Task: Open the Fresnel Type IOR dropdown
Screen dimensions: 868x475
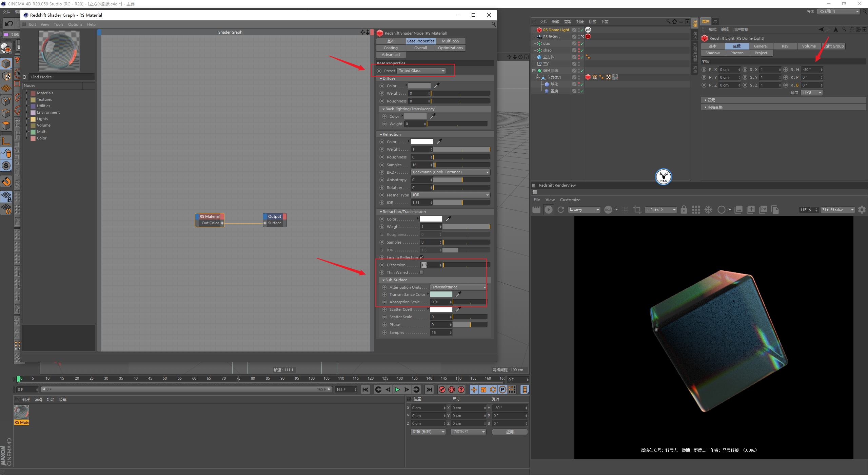Action: 450,195
